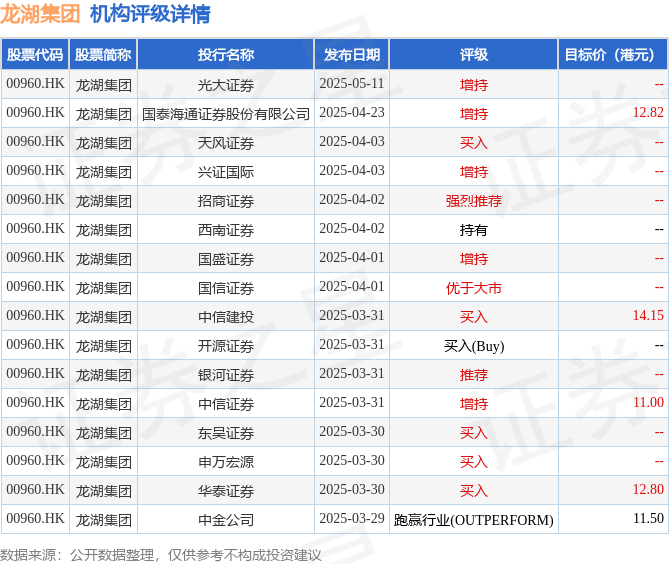The height and width of the screenshot is (564, 669).
Task: Click the 股票代码 column header
Action: (x=35, y=55)
